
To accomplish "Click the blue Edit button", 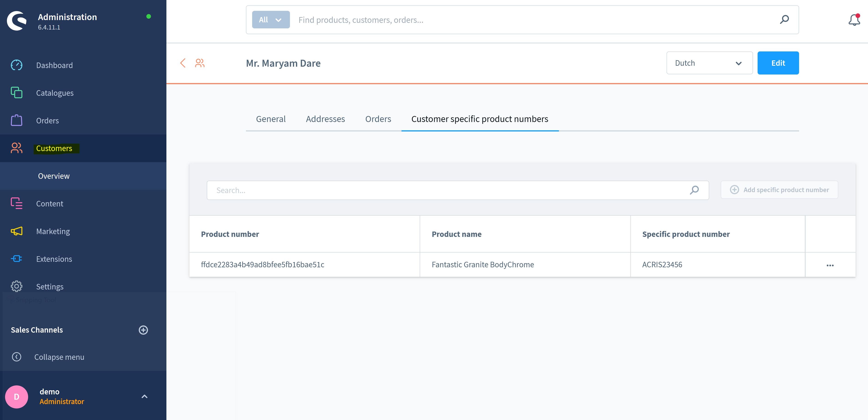I will coord(778,63).
